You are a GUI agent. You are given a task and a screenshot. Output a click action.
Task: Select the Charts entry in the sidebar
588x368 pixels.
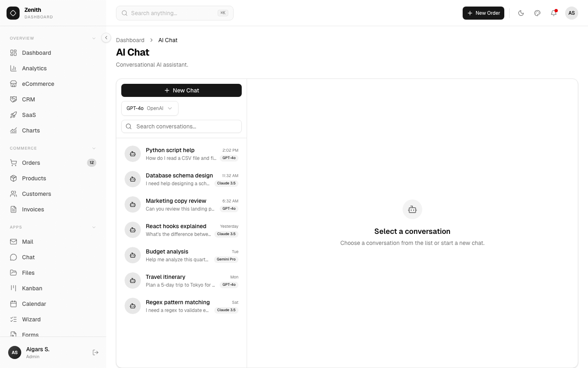(x=31, y=130)
